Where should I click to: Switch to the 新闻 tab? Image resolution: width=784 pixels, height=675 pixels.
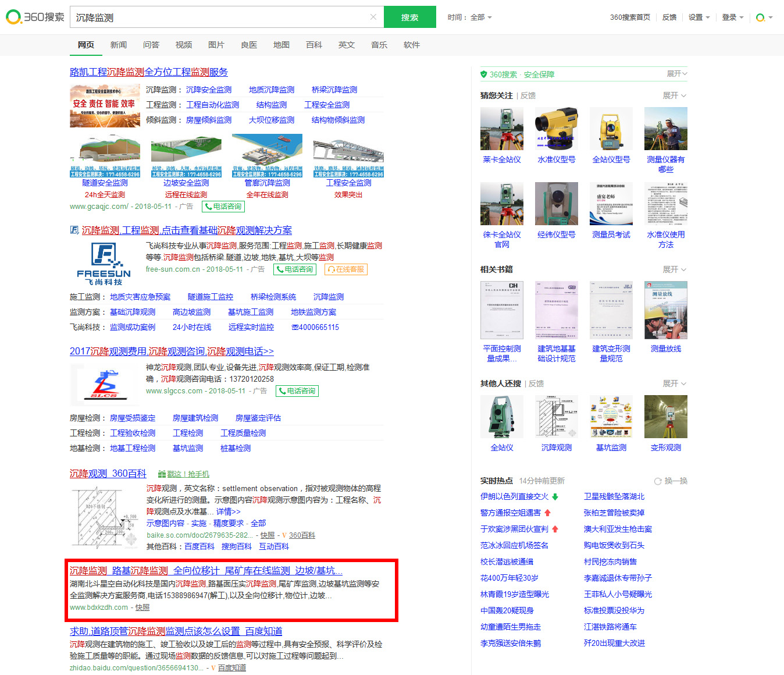coord(118,45)
